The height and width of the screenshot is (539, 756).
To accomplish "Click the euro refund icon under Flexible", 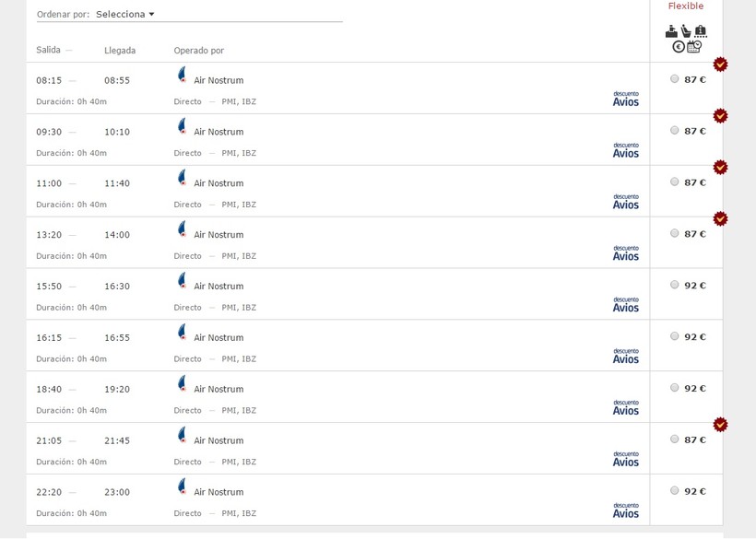I will coord(679,47).
